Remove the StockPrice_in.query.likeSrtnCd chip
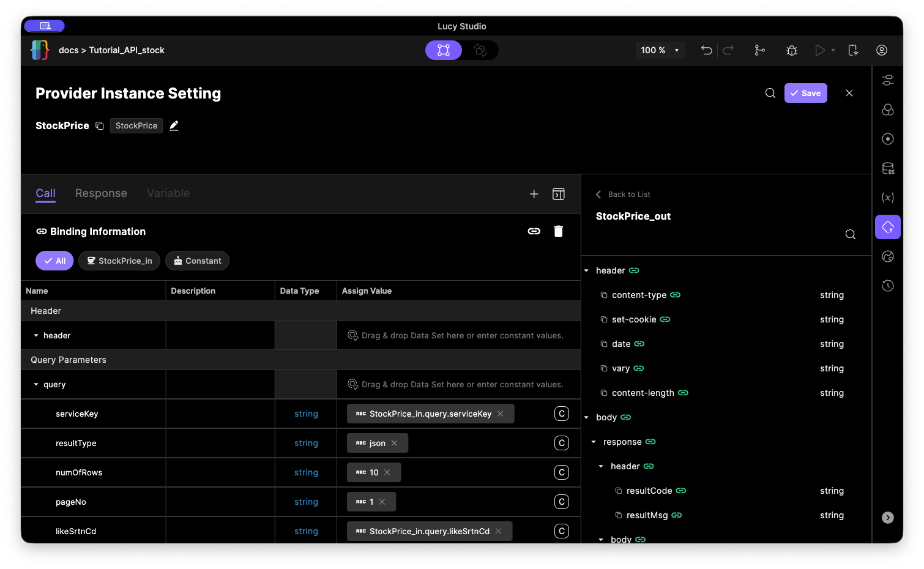The width and height of the screenshot is (924, 569). pyautogui.click(x=499, y=531)
